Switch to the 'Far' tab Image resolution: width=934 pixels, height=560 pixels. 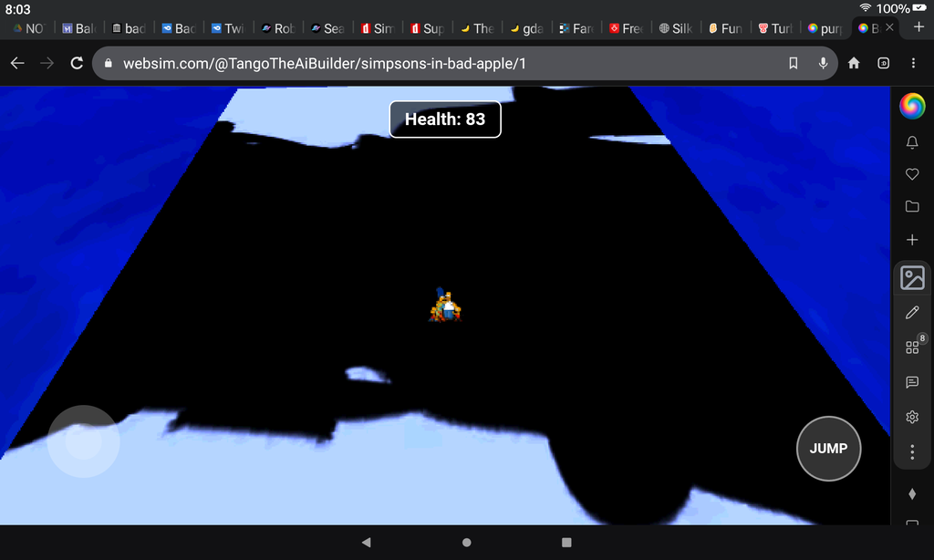click(576, 28)
